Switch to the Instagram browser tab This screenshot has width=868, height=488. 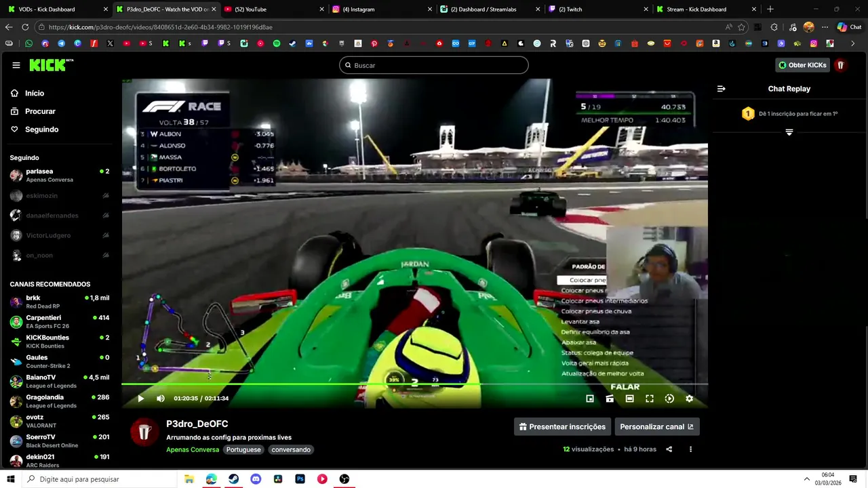(382, 9)
